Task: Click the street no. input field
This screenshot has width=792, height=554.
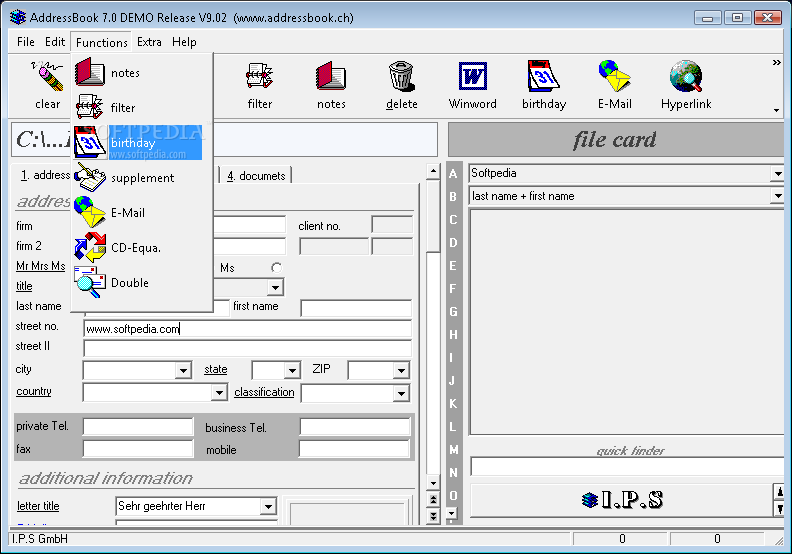Action: pyautogui.click(x=248, y=329)
